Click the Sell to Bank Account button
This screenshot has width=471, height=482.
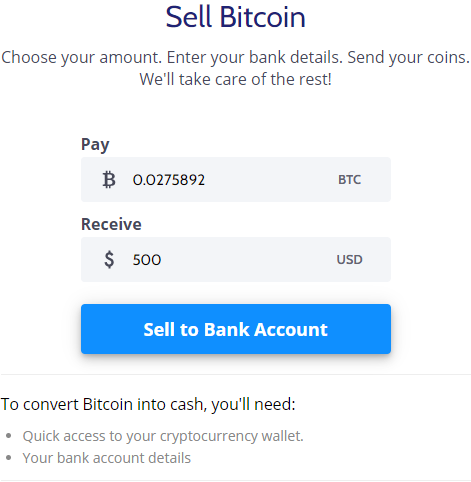(x=236, y=329)
